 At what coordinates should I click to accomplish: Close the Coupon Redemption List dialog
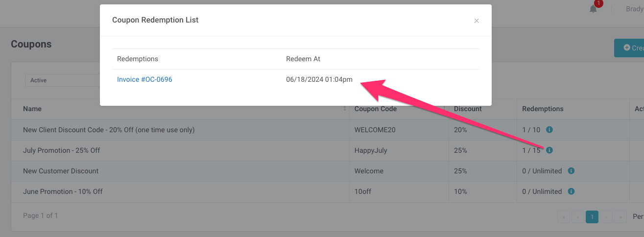[477, 21]
